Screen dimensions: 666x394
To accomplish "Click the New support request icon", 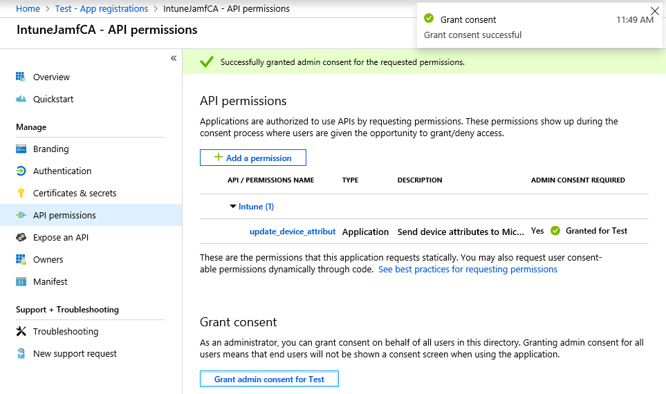I will pyautogui.click(x=21, y=353).
